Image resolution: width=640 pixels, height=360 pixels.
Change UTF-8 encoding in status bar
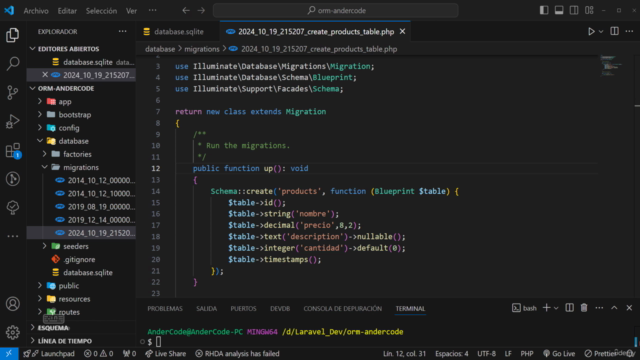(x=487, y=353)
